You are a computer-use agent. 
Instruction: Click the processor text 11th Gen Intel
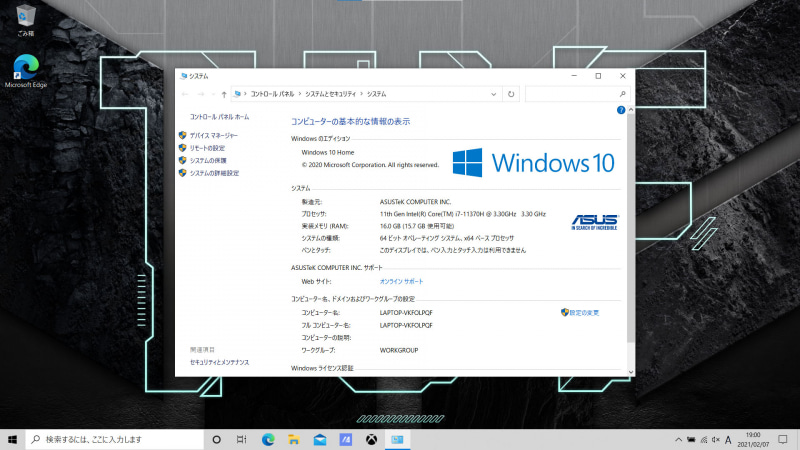[463, 214]
